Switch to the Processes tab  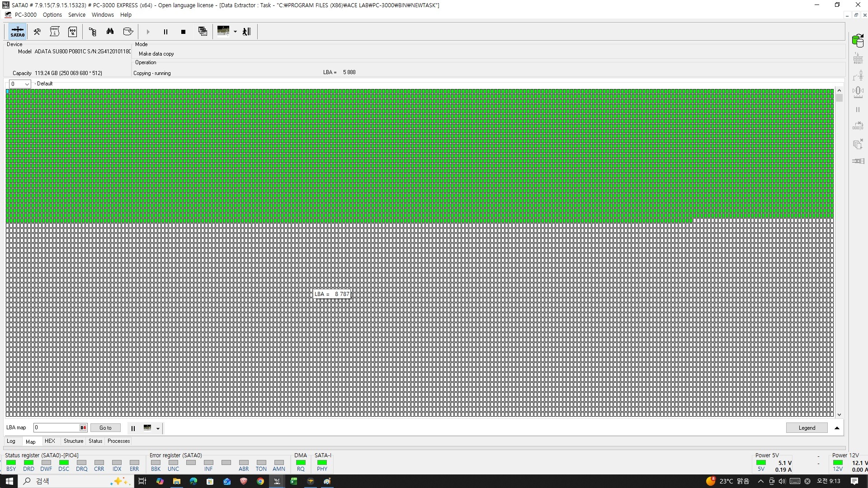119,441
